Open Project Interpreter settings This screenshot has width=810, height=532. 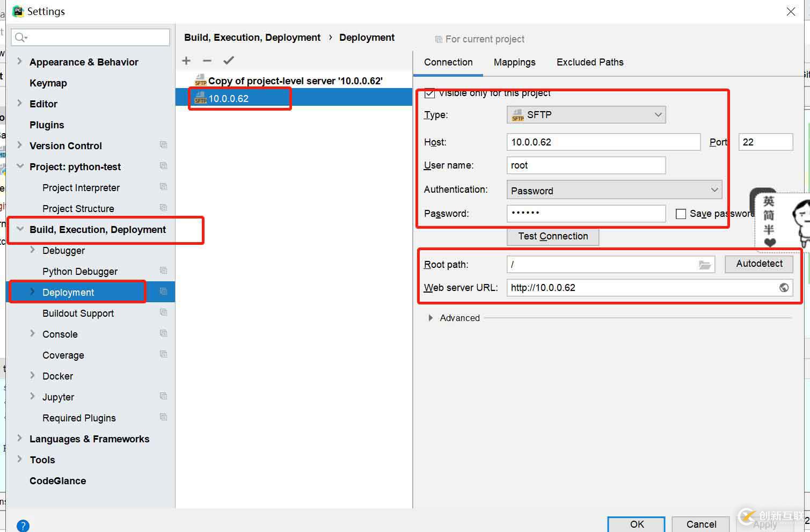[81, 187]
